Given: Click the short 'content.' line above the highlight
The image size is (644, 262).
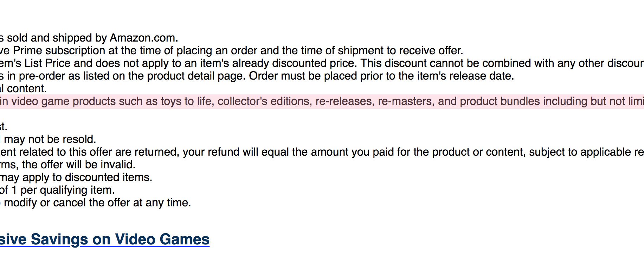Looking at the screenshot, I should pyautogui.click(x=23, y=89).
